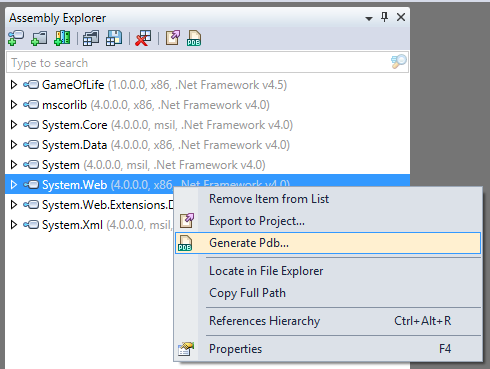Expand the System.Core tree node
The image size is (490, 369).
click(14, 125)
